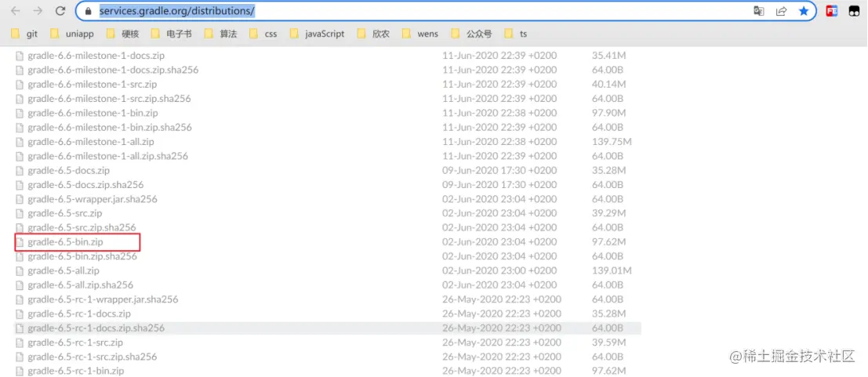Click the 139.75M size value
Image resolution: width=868 pixels, height=377 pixels.
[x=612, y=142]
